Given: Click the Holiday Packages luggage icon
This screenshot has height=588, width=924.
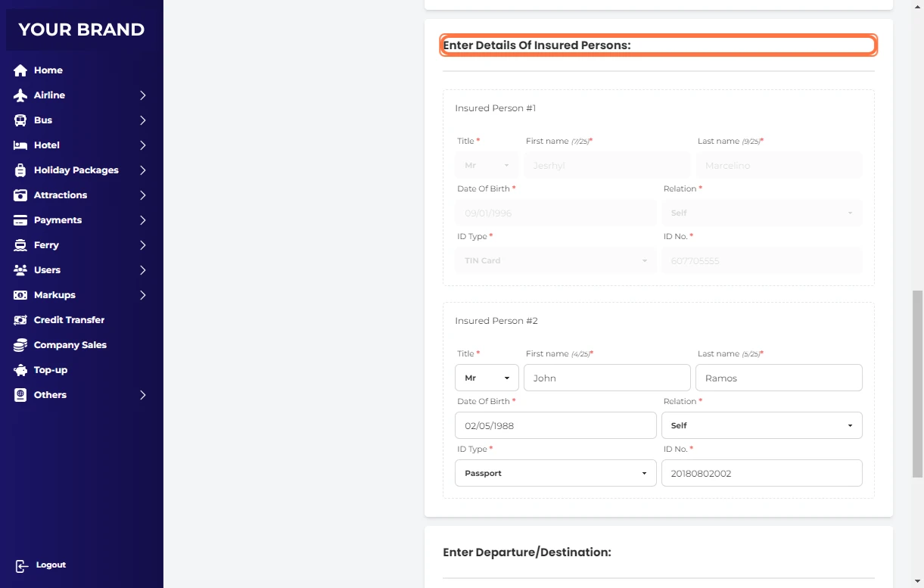Looking at the screenshot, I should pyautogui.click(x=20, y=170).
